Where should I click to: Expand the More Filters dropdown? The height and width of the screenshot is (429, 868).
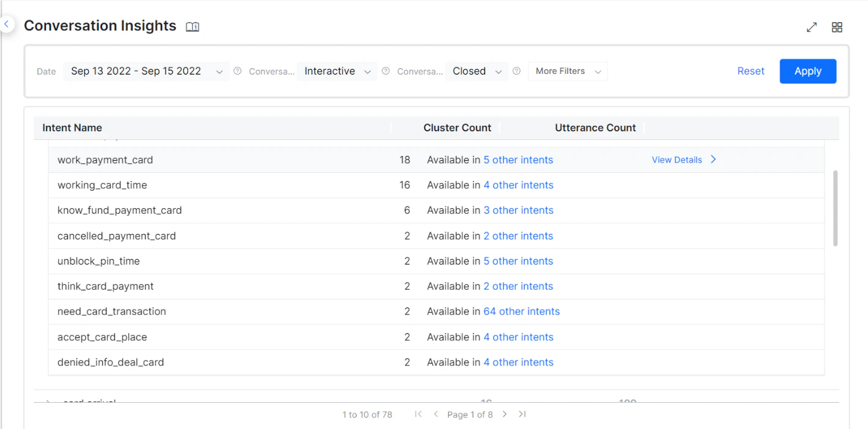click(x=568, y=71)
